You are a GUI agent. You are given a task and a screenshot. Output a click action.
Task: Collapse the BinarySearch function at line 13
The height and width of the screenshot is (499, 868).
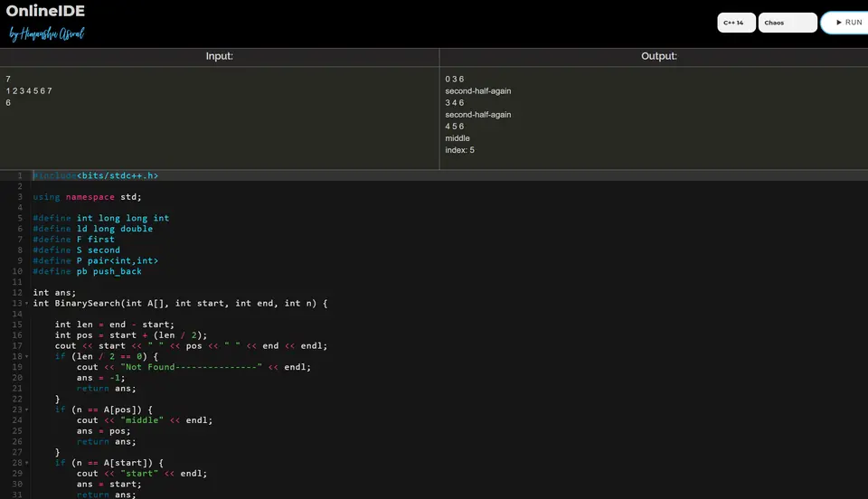click(x=26, y=303)
